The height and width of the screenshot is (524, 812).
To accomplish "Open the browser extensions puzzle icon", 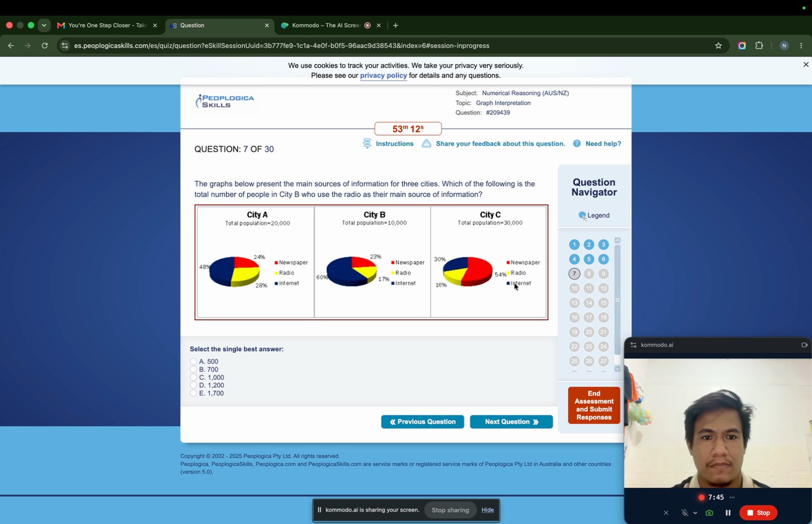I will click(759, 46).
